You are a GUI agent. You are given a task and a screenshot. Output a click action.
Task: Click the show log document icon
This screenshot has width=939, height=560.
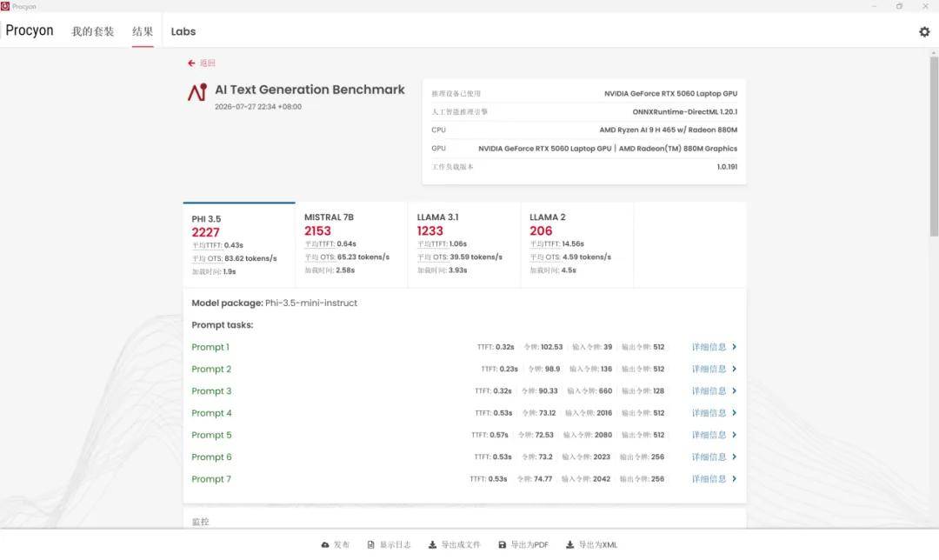(370, 545)
